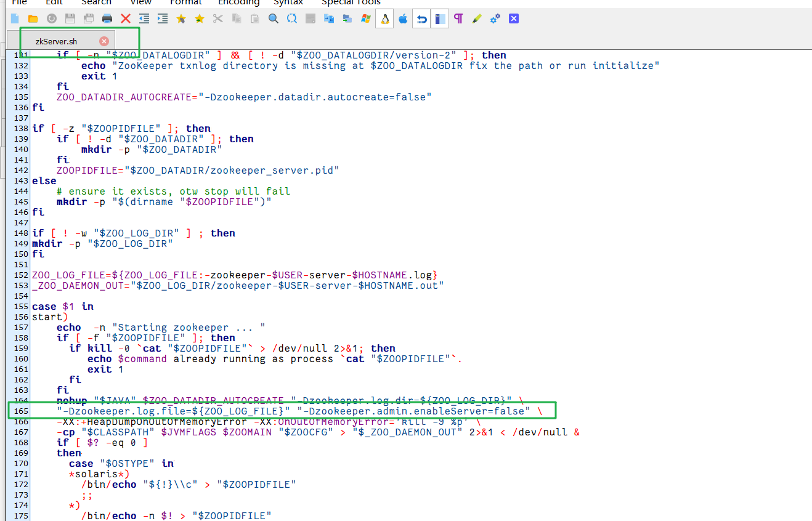Toggle show-all-characters pilcrow icon
Image resolution: width=812 pixels, height=521 pixels.
tap(458, 18)
